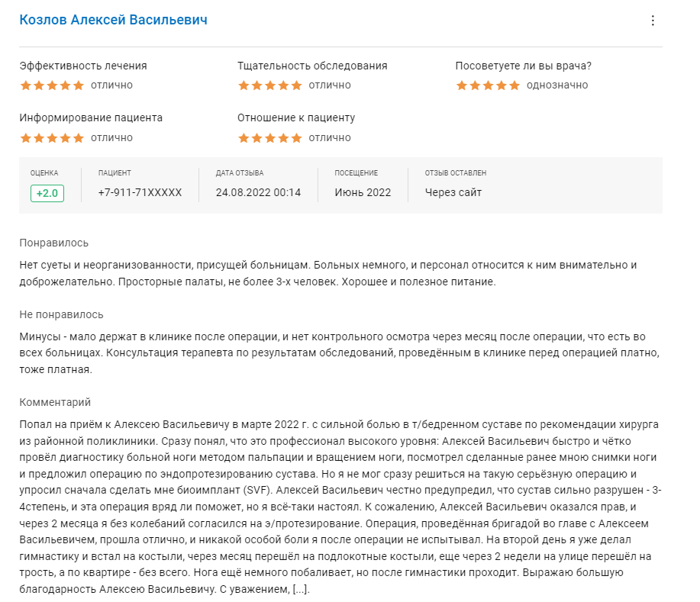Click Посоветуете ли вы врача stars
This screenshot has height=602, width=700.
tap(488, 85)
